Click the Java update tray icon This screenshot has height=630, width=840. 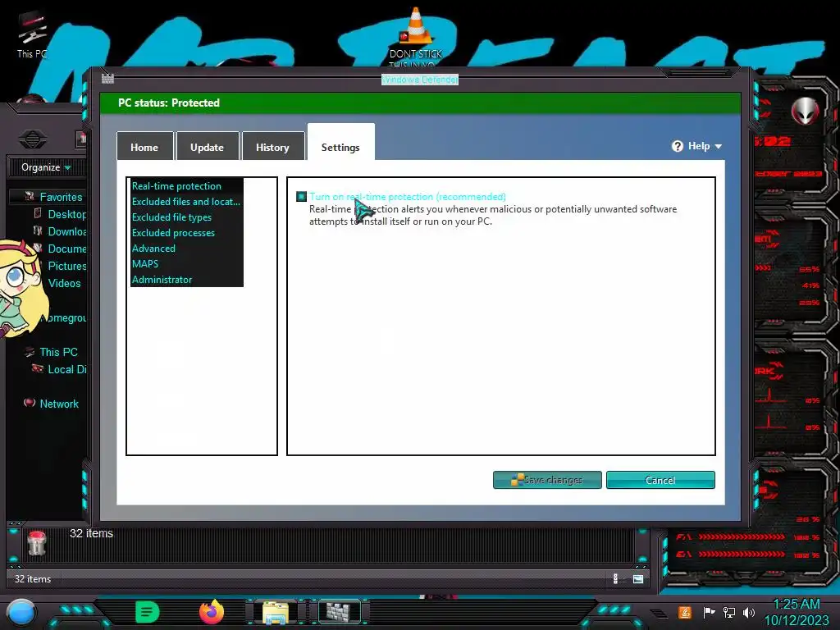(684, 612)
